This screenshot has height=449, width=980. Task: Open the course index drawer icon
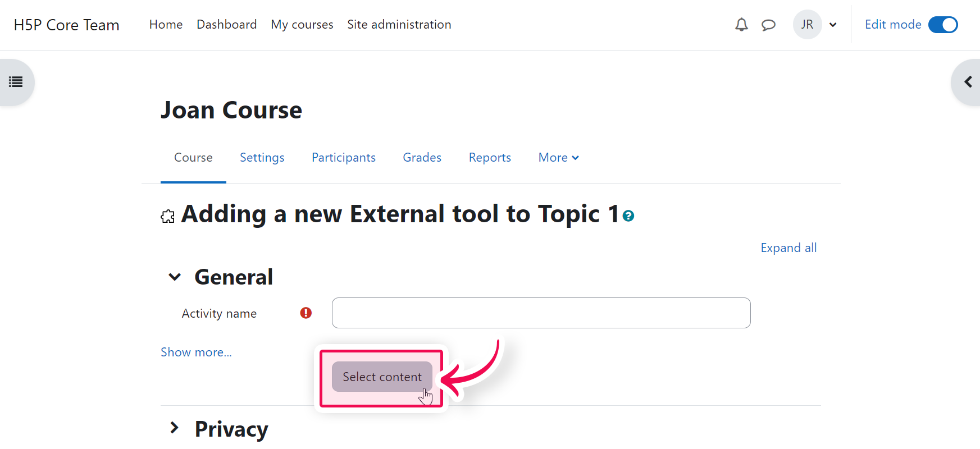pos(16,82)
